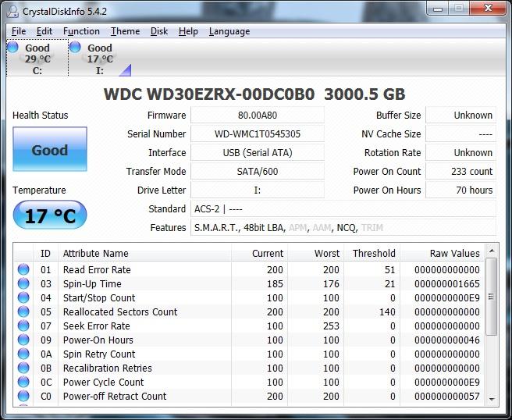Open the Theme menu
The image size is (512, 420).
(x=125, y=31)
